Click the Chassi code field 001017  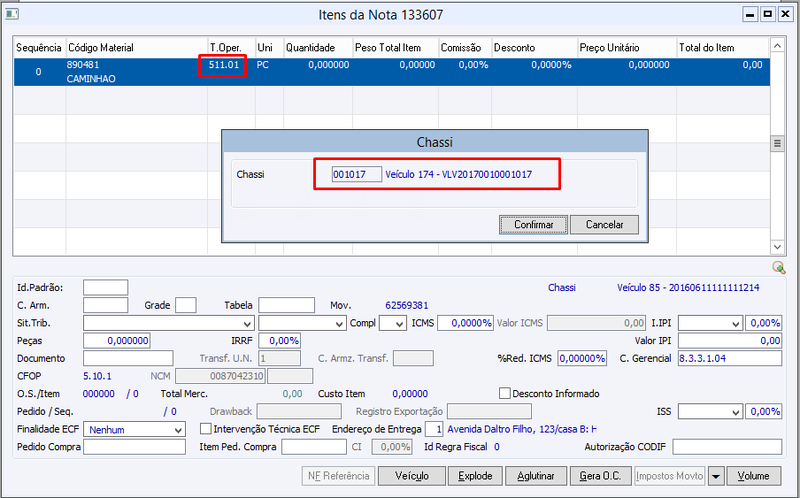coord(357,175)
